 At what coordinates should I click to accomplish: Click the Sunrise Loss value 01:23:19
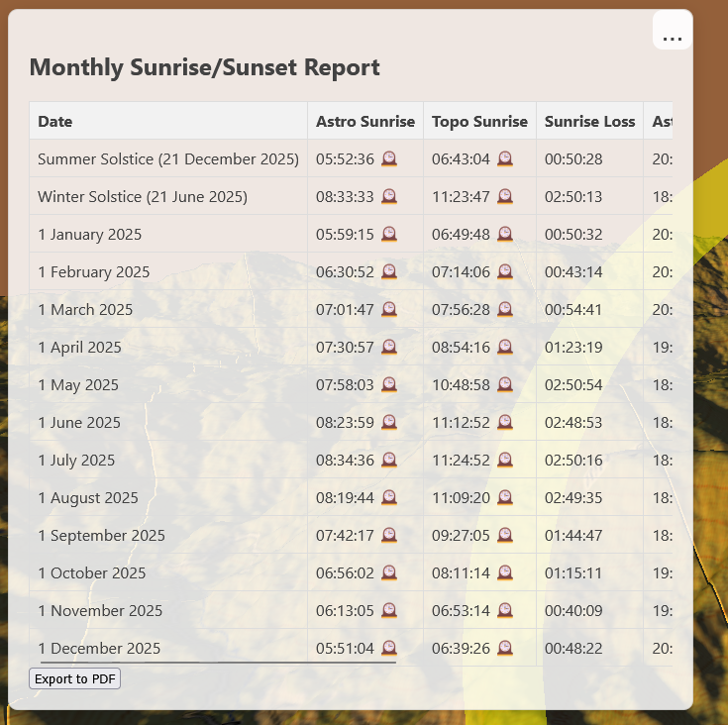point(573,347)
